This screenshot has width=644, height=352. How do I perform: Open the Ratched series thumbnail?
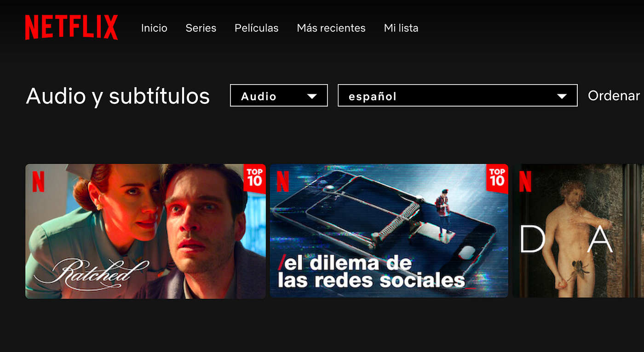click(x=145, y=231)
